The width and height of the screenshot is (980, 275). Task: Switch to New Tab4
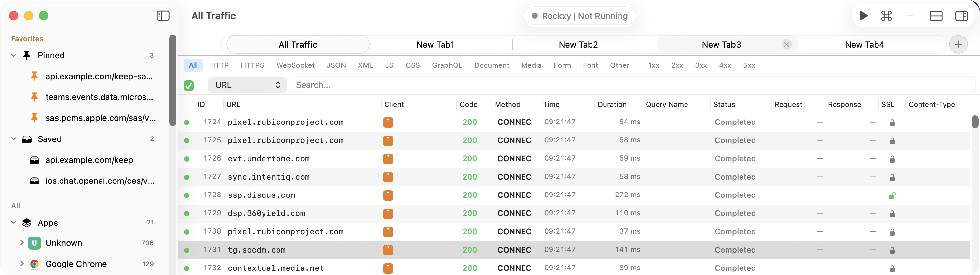click(x=864, y=45)
